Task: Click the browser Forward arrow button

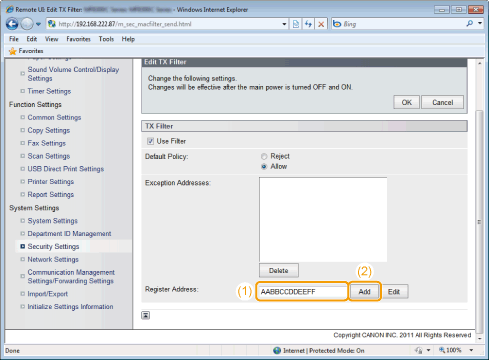Action: 27,24
